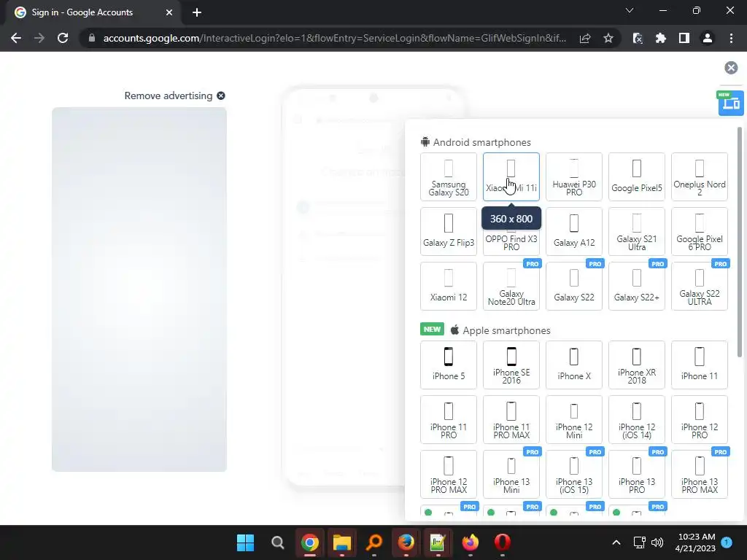Screen dimensions: 747x560
Task: Open the Chrome three-dot menu
Action: 731,38
